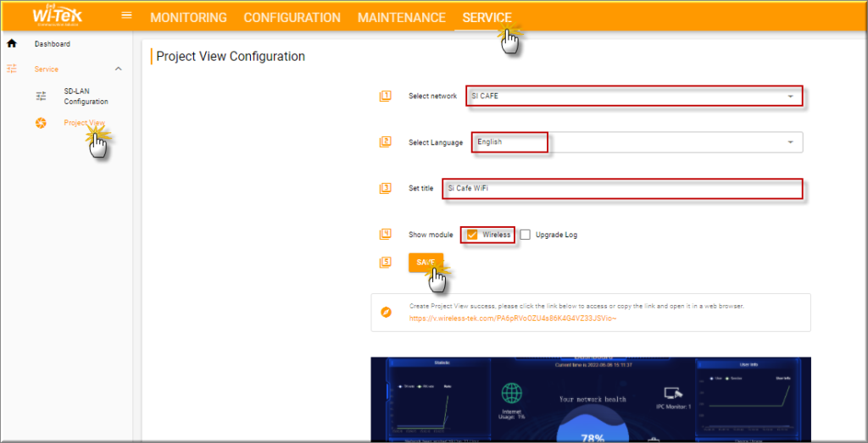Switch to the CONFIGURATION tab
The image size is (868, 443).
292,17
